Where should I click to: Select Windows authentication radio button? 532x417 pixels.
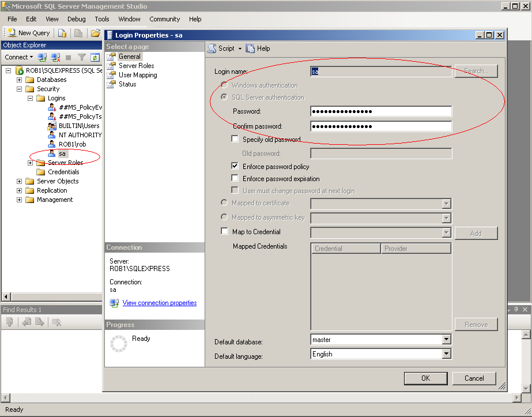click(224, 85)
